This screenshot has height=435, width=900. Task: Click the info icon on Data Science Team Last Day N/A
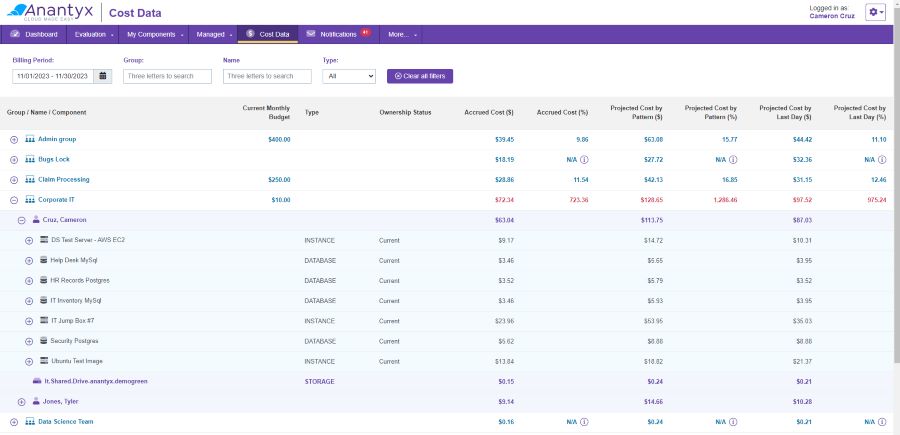tap(882, 422)
